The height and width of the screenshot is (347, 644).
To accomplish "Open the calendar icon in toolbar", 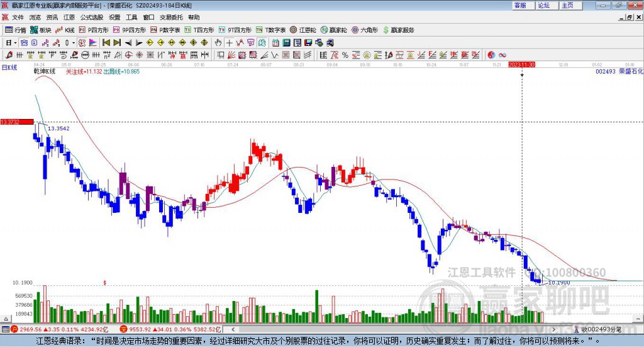I will [x=275, y=42].
